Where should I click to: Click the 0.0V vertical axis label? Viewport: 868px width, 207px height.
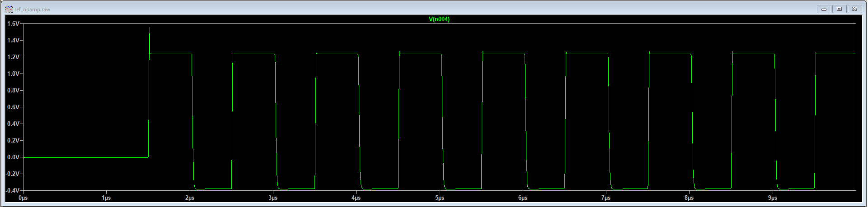coord(13,157)
